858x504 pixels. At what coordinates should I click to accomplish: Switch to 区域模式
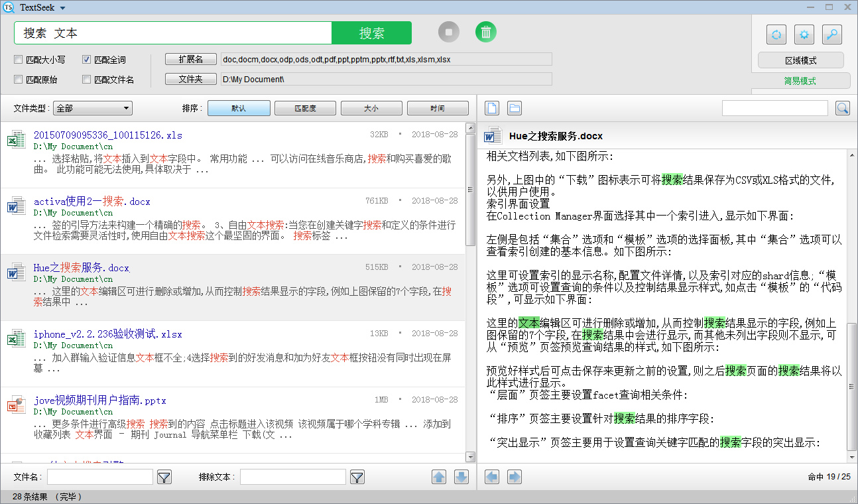click(801, 60)
